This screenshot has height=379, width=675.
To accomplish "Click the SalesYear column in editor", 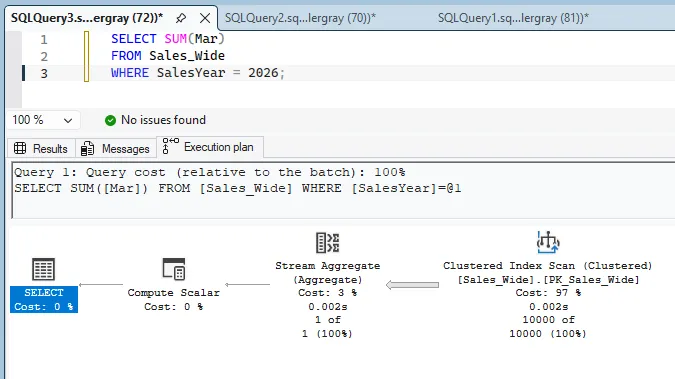I will 191,73.
